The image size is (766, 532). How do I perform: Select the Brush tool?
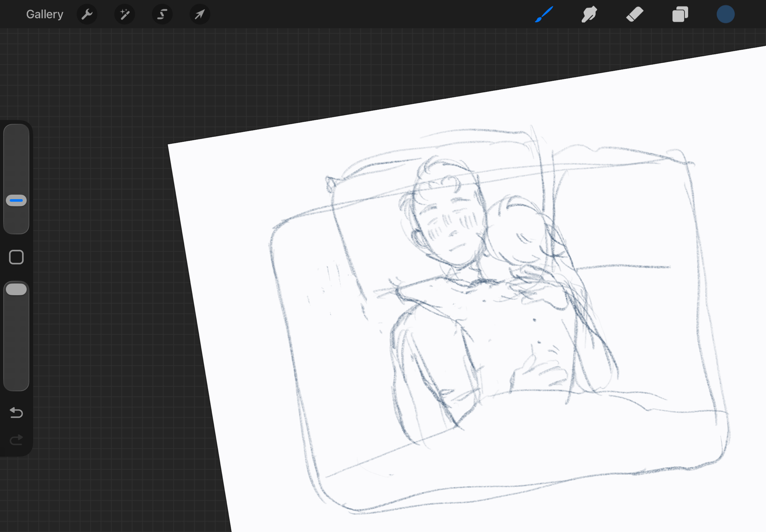click(x=544, y=15)
